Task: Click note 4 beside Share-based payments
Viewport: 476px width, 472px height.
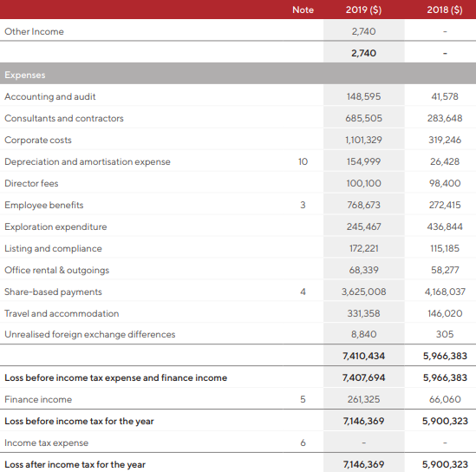Action: [303, 292]
